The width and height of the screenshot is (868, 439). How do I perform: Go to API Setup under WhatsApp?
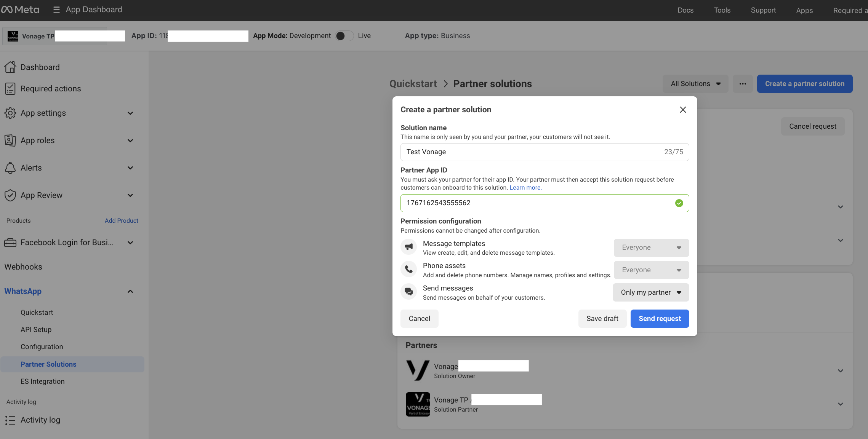tap(36, 329)
